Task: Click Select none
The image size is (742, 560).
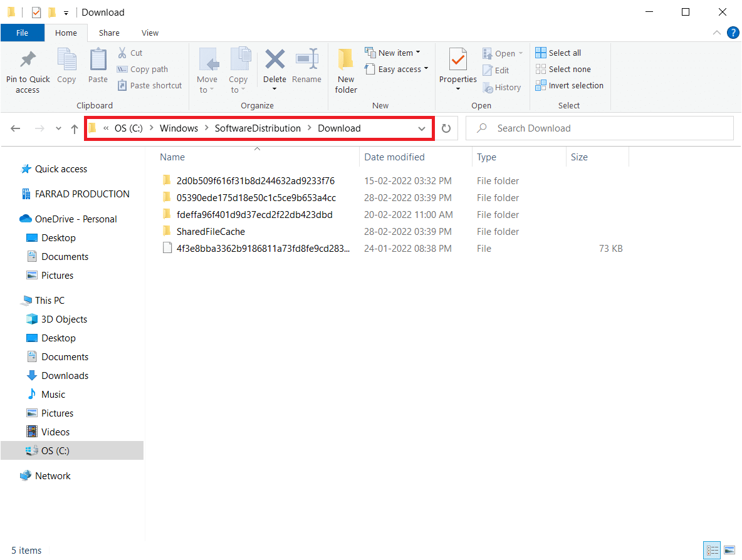Action: click(x=563, y=69)
